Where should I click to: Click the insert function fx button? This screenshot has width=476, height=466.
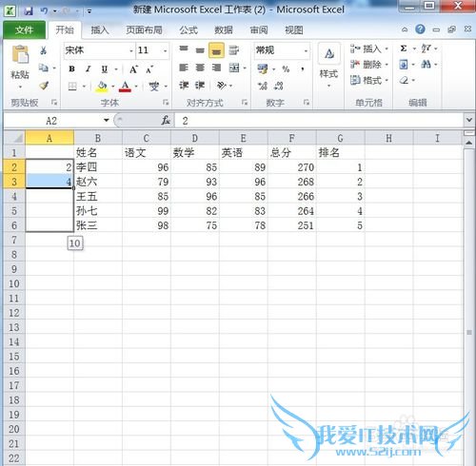click(x=166, y=120)
